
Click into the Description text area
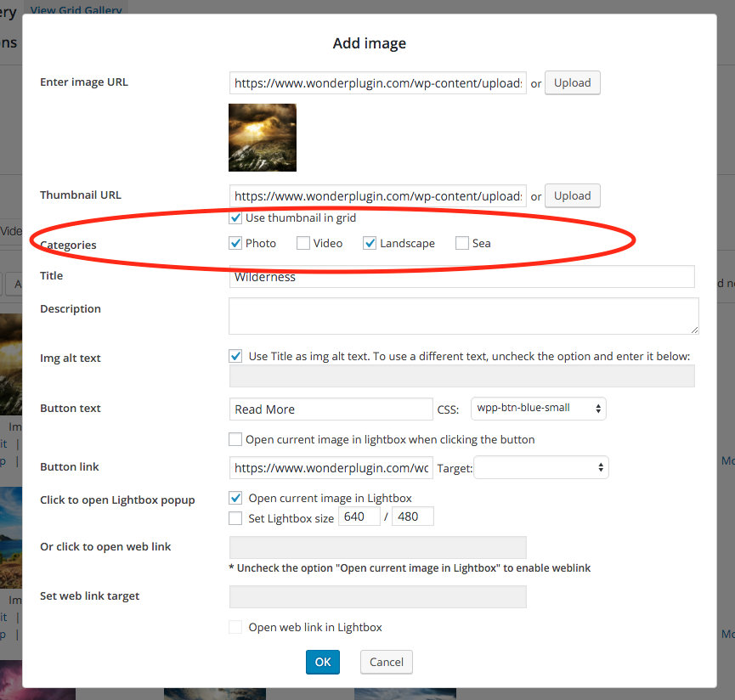463,315
